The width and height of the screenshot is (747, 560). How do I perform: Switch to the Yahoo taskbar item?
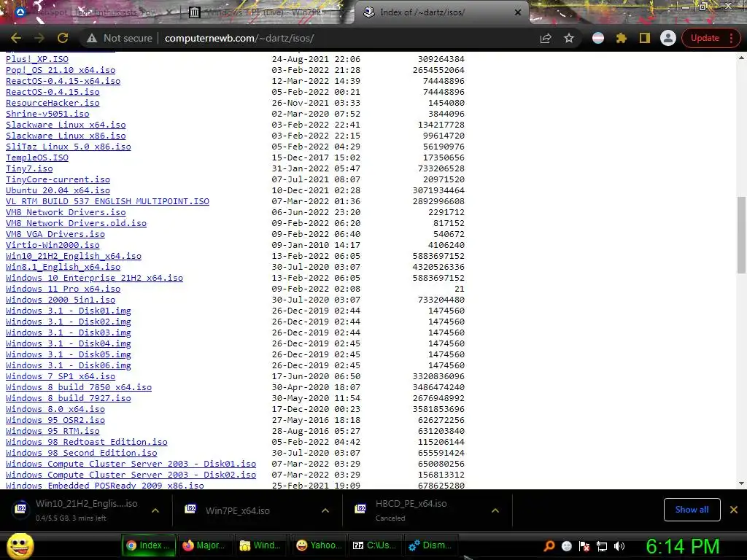click(318, 545)
